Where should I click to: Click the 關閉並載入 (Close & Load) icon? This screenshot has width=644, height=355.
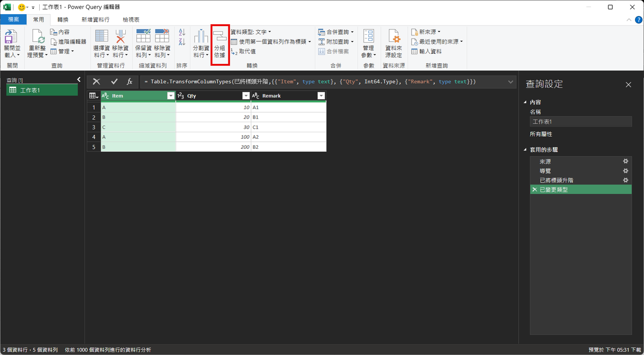(x=12, y=37)
